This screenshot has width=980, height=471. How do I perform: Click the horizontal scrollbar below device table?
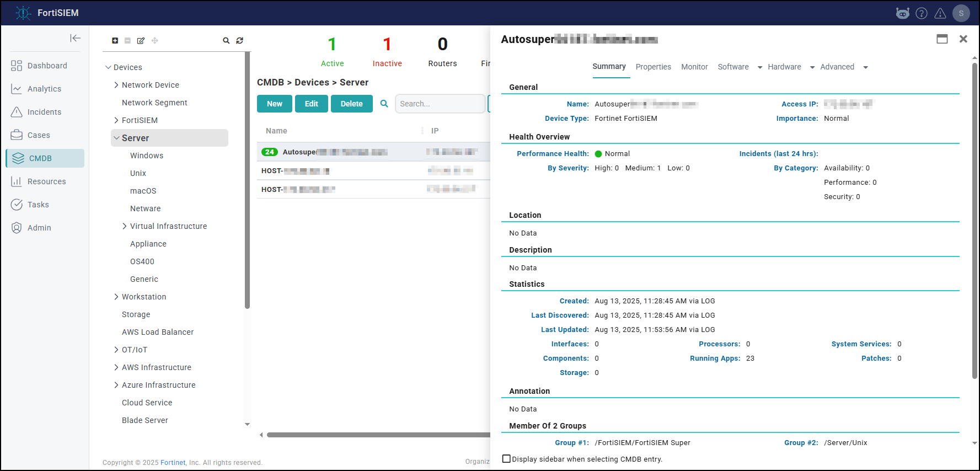pos(378,435)
